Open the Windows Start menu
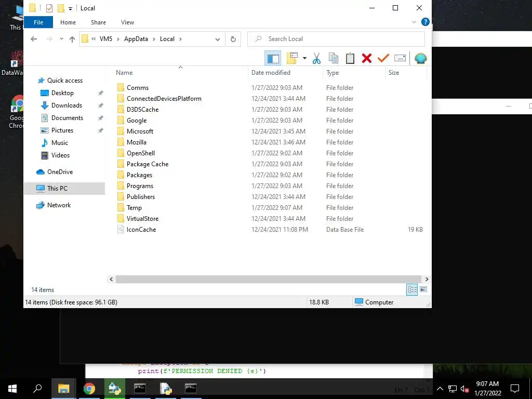Viewport: 532px width, 399px height. point(12,389)
